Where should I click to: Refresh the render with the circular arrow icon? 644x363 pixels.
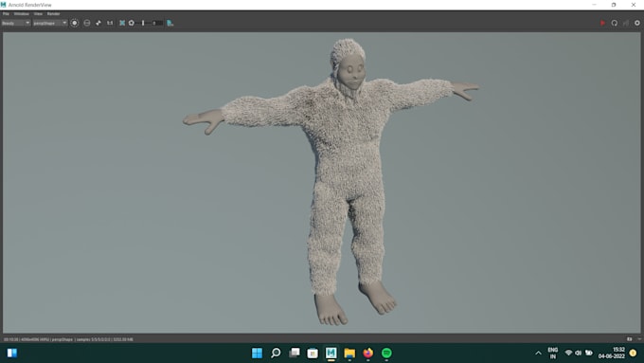click(x=614, y=23)
